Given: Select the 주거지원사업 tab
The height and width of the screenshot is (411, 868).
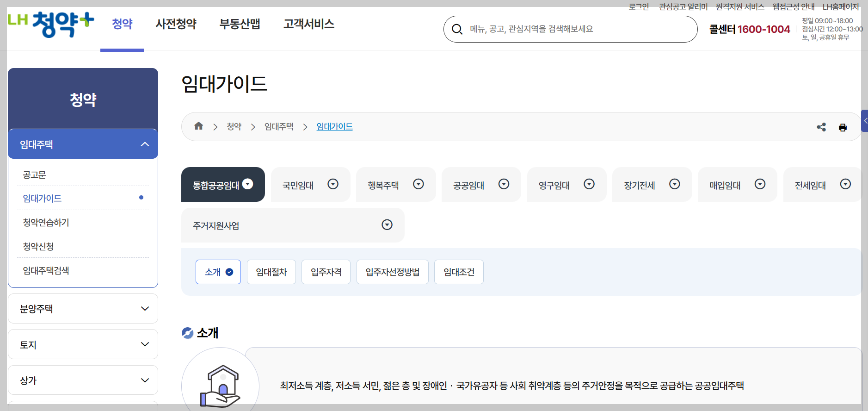Looking at the screenshot, I should coord(293,225).
